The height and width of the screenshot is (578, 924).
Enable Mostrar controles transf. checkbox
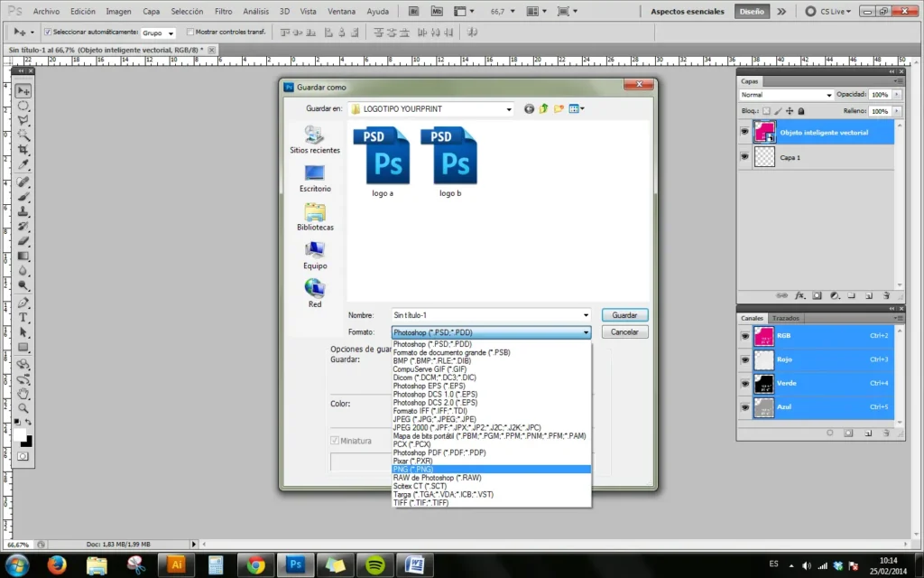coord(189,32)
